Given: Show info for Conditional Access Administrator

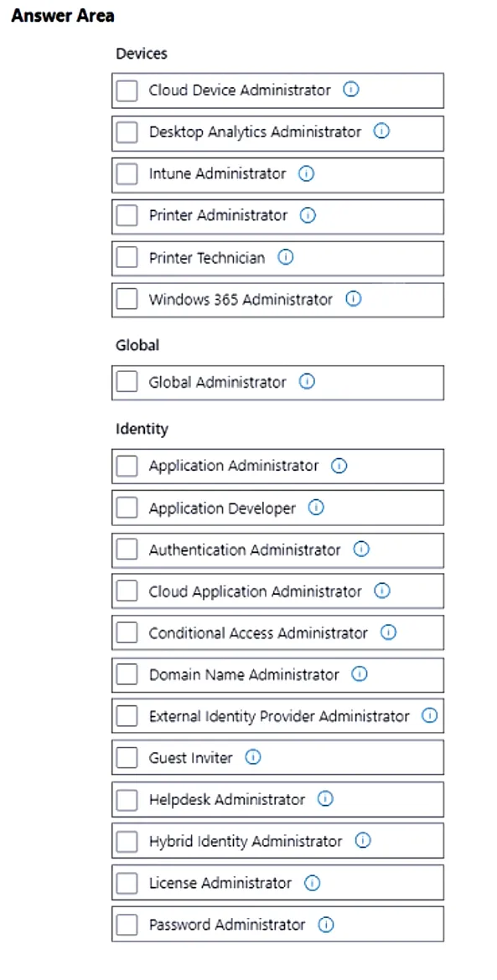Looking at the screenshot, I should pos(388,633).
